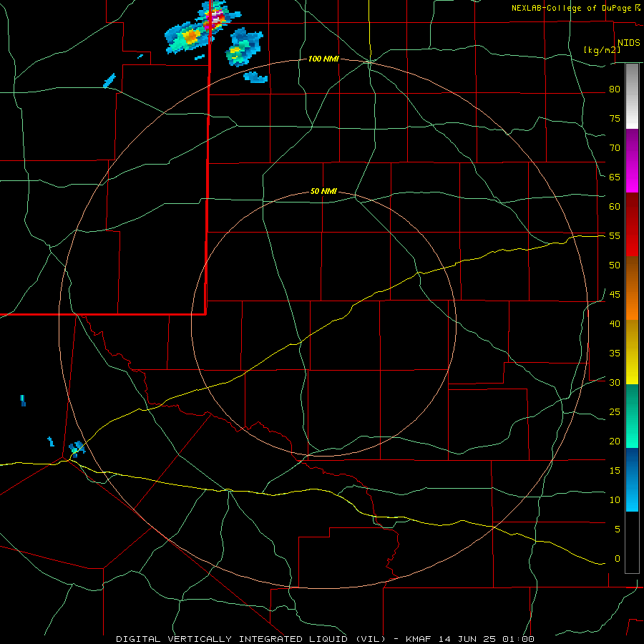
Task: Select the 60 value on the scale
Action: (x=615, y=207)
